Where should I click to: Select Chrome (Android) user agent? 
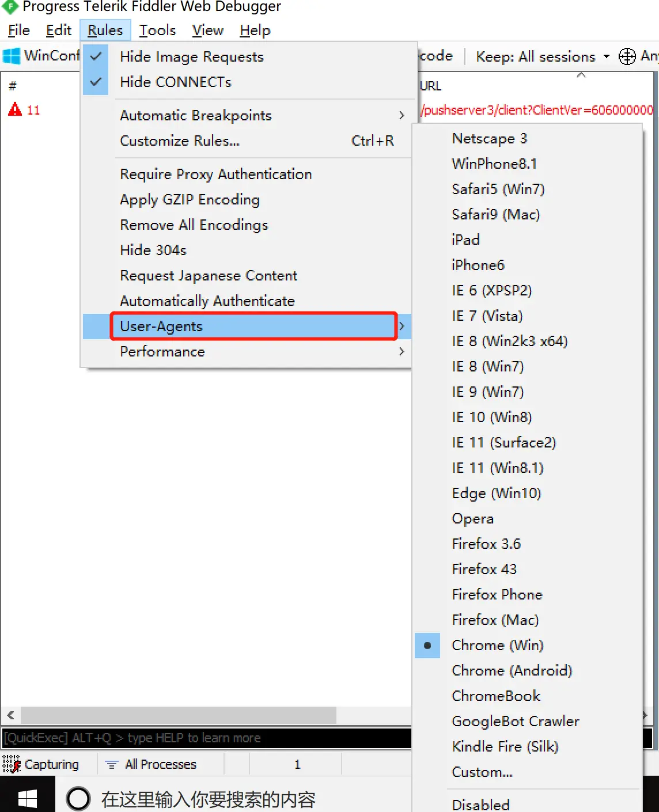[527, 670]
